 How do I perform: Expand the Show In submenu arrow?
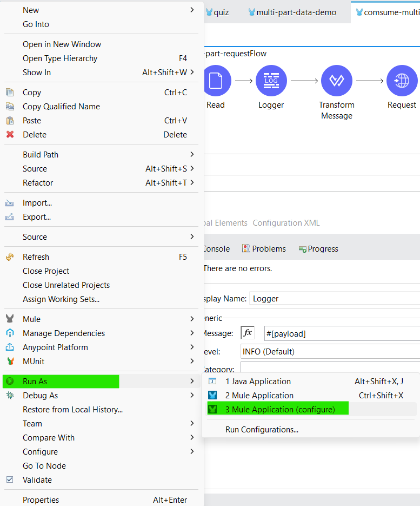coord(192,73)
